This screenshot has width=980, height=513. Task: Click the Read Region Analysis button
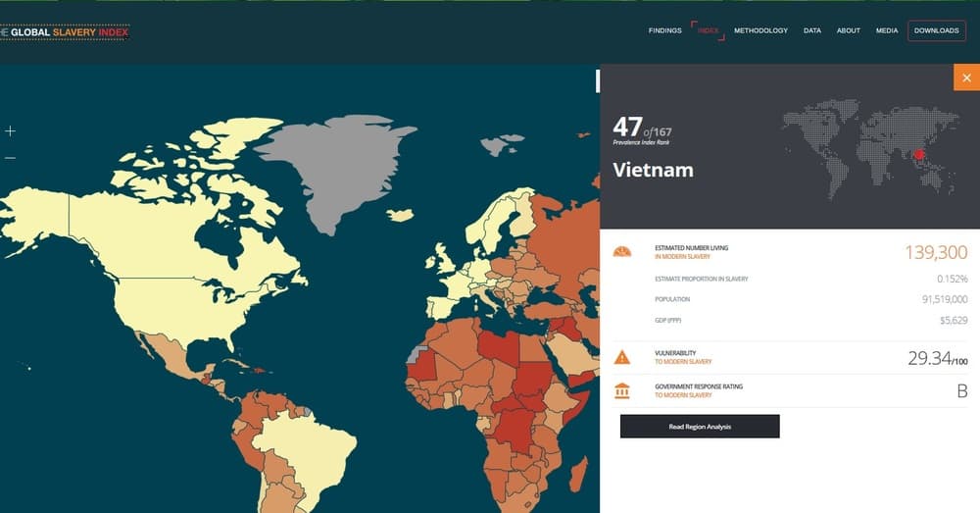(700, 427)
